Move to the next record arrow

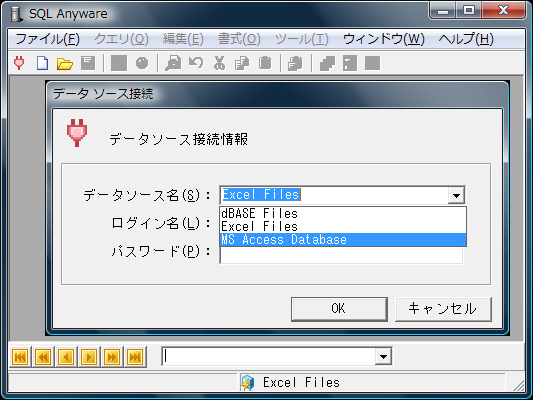coord(89,357)
